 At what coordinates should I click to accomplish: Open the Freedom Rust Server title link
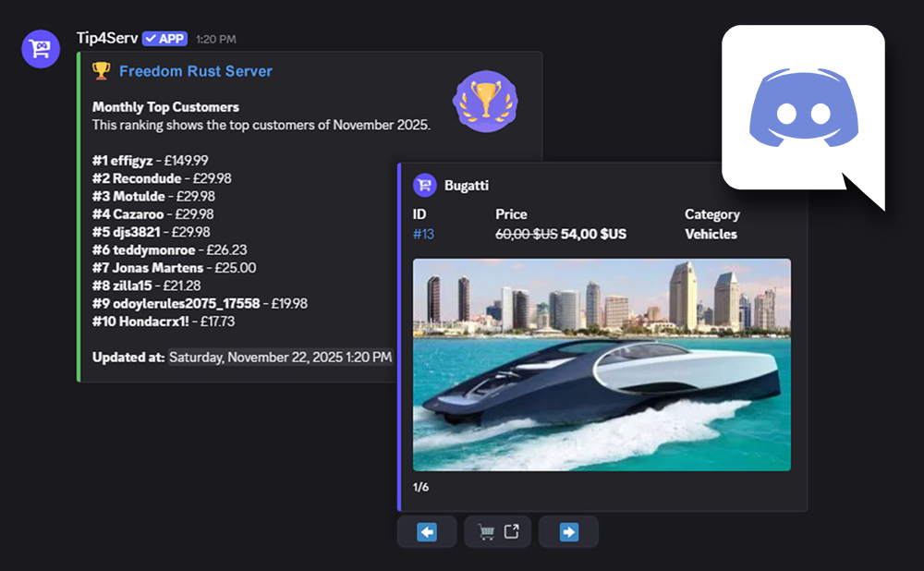(x=195, y=71)
